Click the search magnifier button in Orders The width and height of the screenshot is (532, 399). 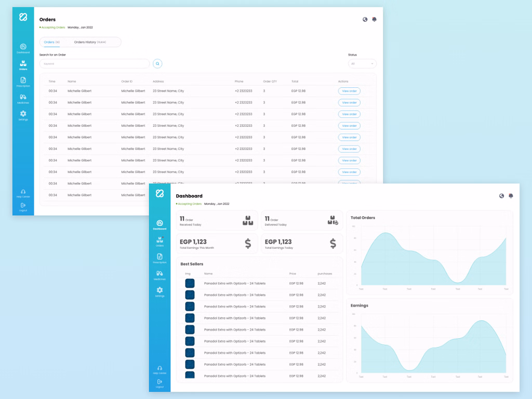157,63
